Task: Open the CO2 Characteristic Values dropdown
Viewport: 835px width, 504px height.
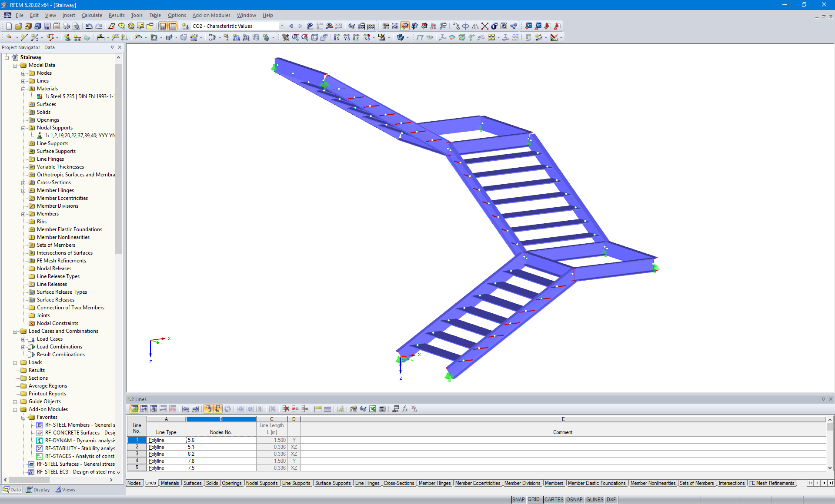Action: click(282, 26)
